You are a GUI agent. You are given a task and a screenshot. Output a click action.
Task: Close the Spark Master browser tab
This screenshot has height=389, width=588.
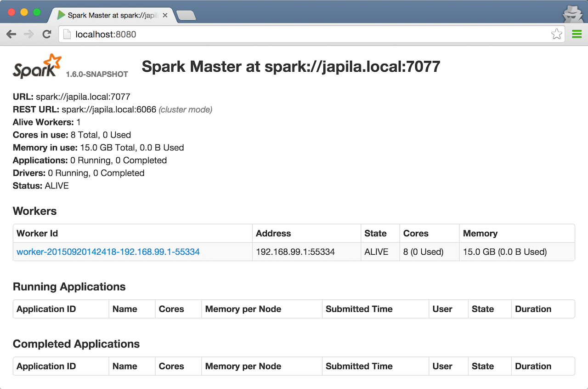[x=165, y=15]
